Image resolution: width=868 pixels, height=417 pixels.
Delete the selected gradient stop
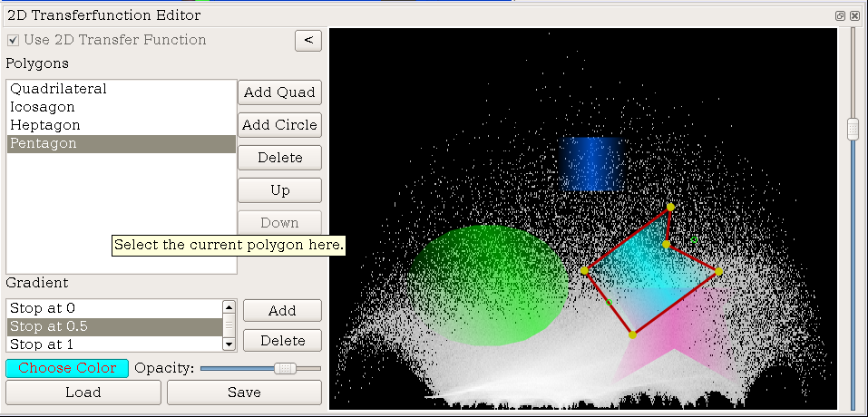coord(282,341)
